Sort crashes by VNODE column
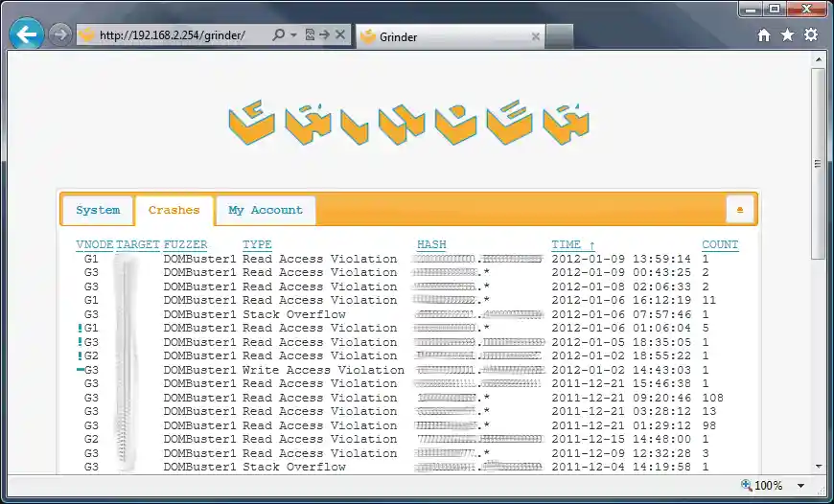This screenshot has width=834, height=504. (x=95, y=244)
